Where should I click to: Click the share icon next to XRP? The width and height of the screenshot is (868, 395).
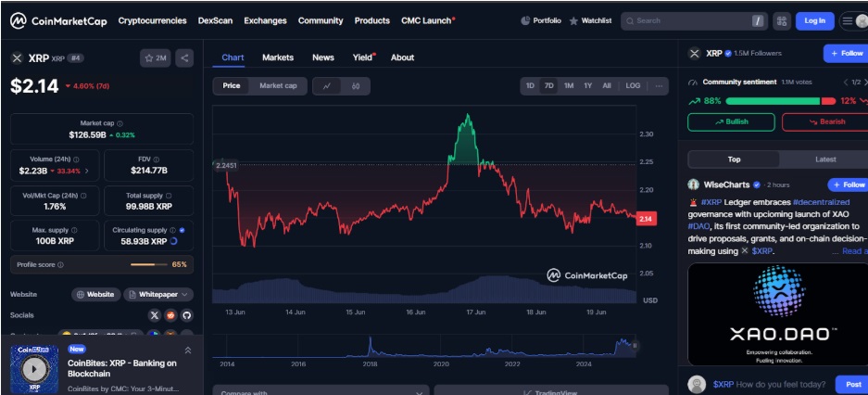pos(184,57)
